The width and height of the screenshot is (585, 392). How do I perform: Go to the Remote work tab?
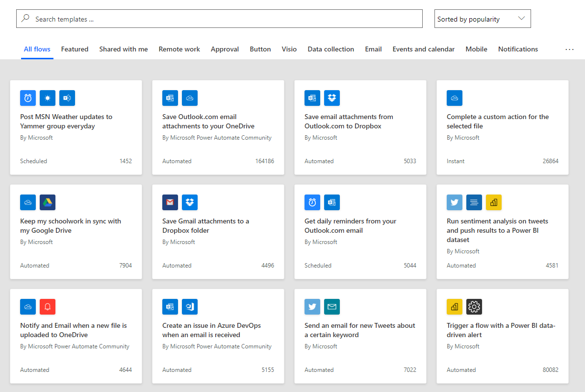[179, 49]
